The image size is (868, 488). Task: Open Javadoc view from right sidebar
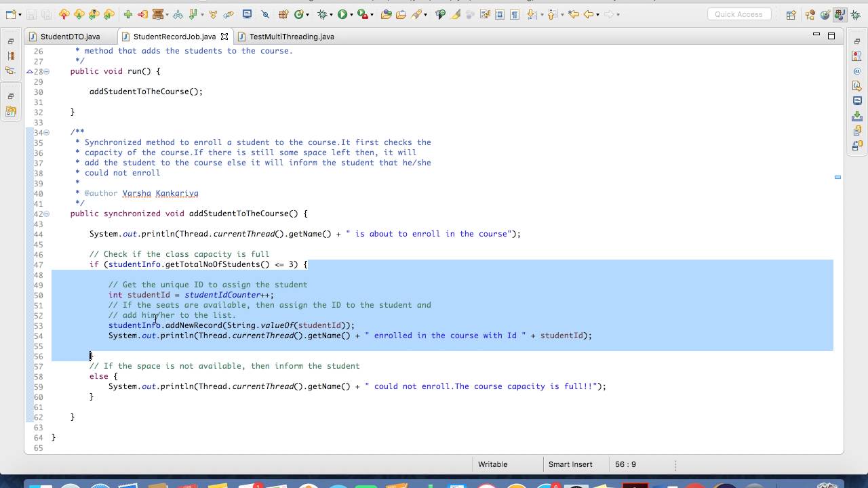pos(857,71)
